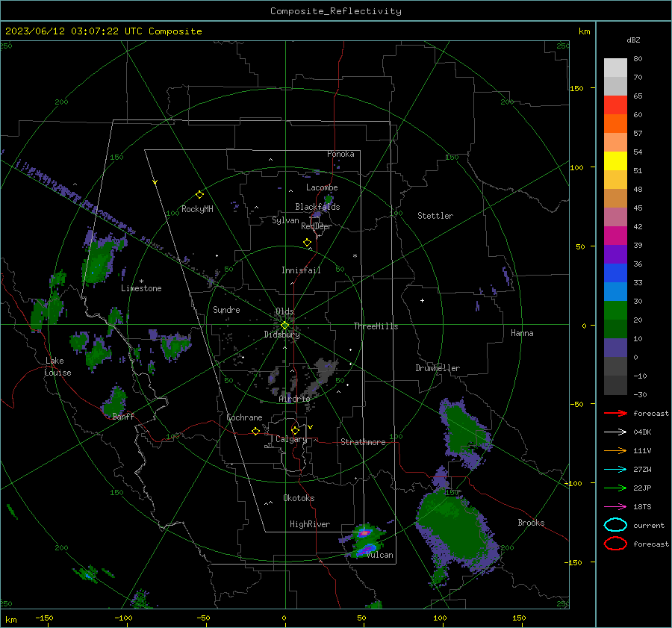The width and height of the screenshot is (672, 628).
Task: Click the Lacombe label
Action: click(x=322, y=187)
